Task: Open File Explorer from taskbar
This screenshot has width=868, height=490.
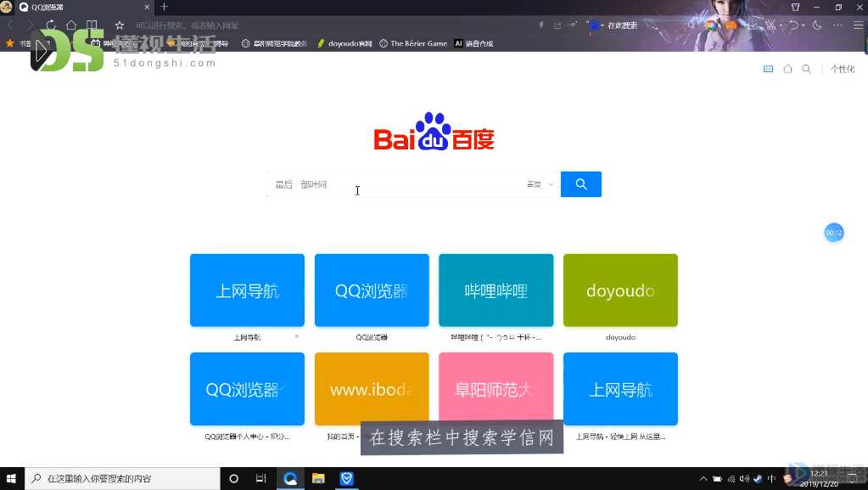Action: tap(318, 478)
